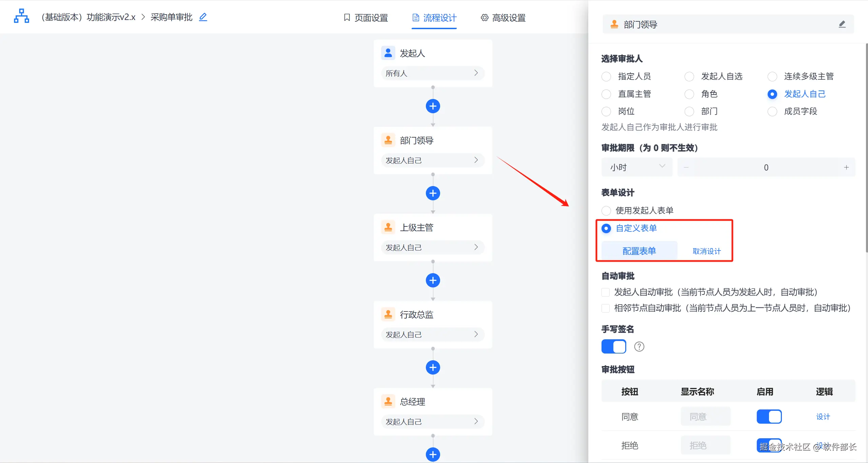Open the 小时 time unit dropdown
Screen dimensions: 868x463
[636, 167]
